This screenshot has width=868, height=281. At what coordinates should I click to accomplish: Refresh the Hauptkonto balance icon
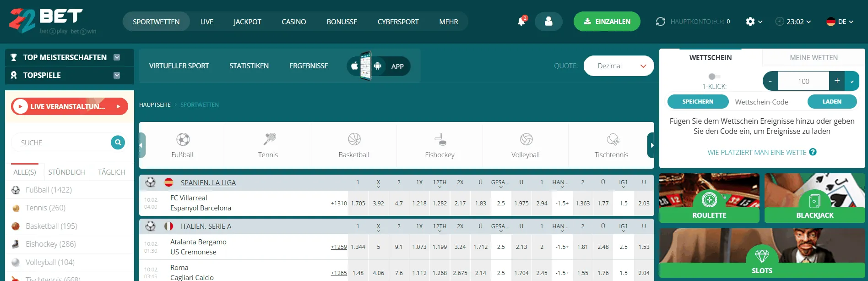point(660,22)
